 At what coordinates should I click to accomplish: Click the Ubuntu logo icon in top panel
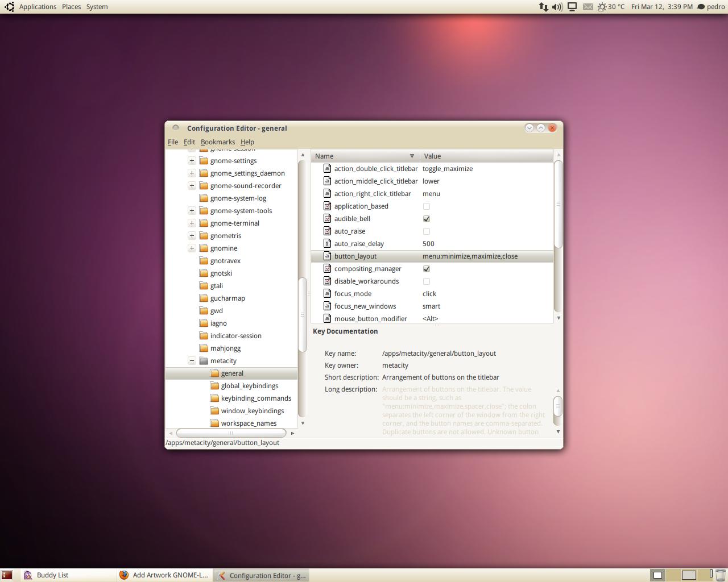click(9, 7)
